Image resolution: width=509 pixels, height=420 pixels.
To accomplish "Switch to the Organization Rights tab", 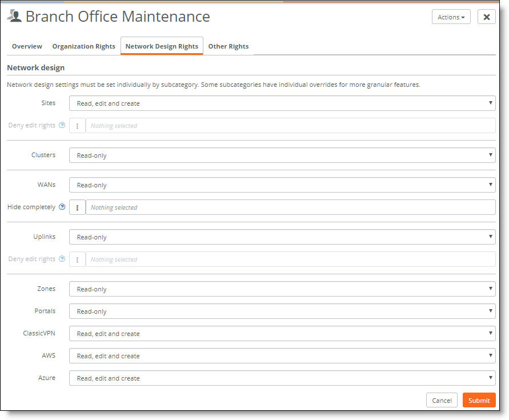I will [84, 46].
